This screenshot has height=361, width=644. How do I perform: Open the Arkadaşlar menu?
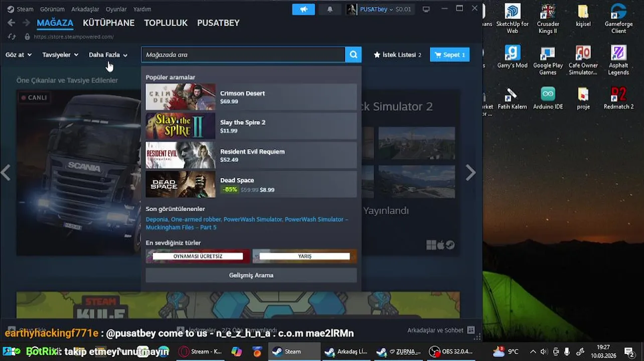pyautogui.click(x=85, y=9)
